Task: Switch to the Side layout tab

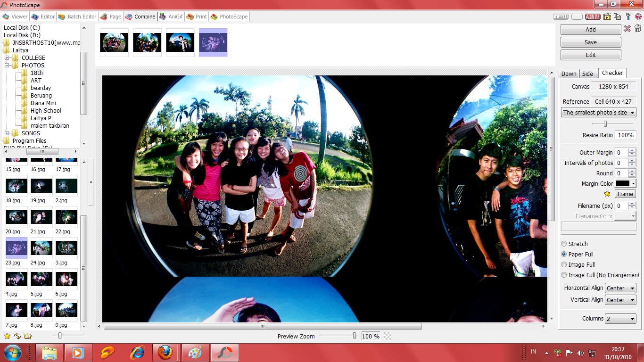Action: (x=587, y=74)
